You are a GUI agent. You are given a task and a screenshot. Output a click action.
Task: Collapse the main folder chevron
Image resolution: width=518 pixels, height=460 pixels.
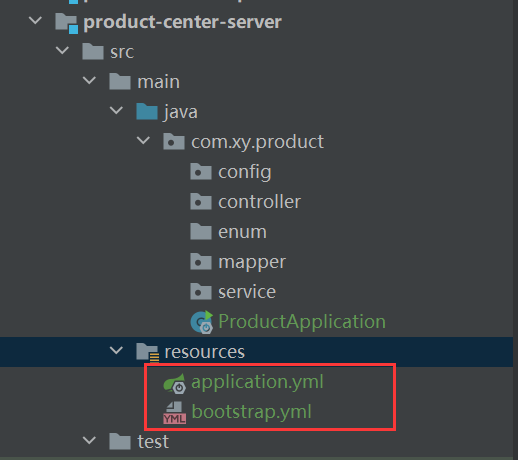click(x=89, y=80)
